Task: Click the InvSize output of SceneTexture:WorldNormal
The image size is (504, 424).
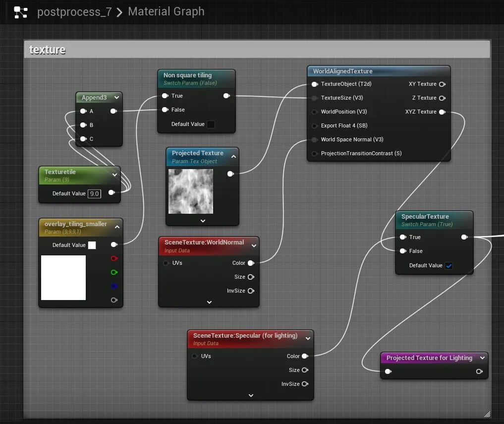Action: [251, 291]
